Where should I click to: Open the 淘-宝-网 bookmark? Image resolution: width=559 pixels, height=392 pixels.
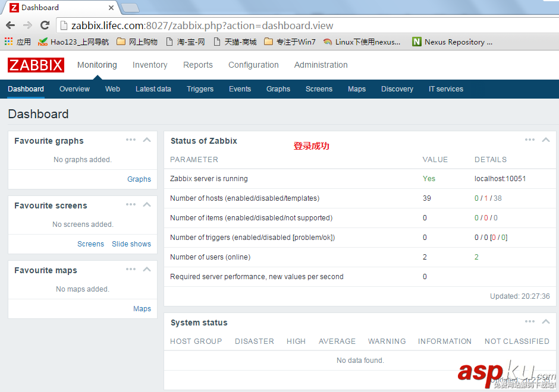(186, 42)
